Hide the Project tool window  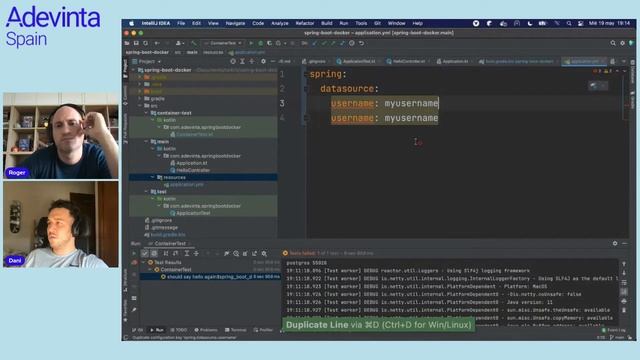click(x=272, y=62)
